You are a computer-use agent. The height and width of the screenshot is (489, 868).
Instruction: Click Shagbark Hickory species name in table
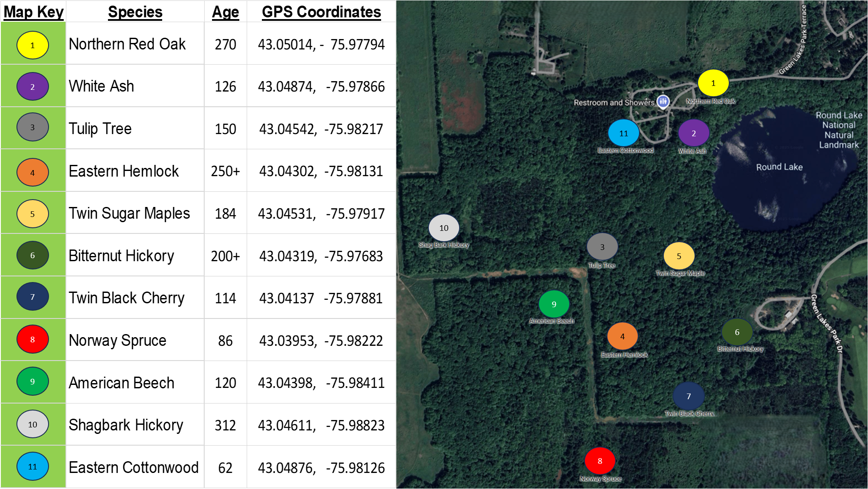pos(126,425)
